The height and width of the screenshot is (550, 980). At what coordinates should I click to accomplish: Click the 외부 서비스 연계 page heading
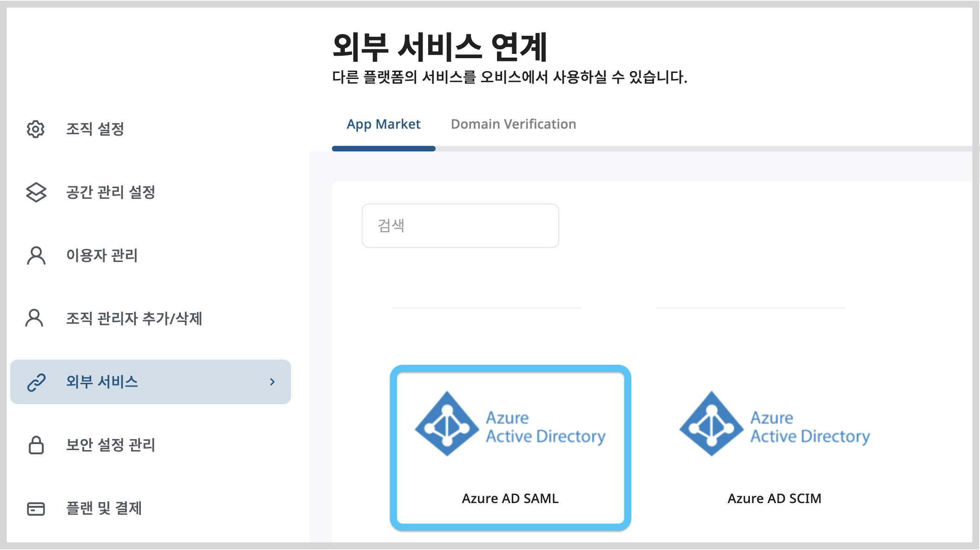(440, 47)
